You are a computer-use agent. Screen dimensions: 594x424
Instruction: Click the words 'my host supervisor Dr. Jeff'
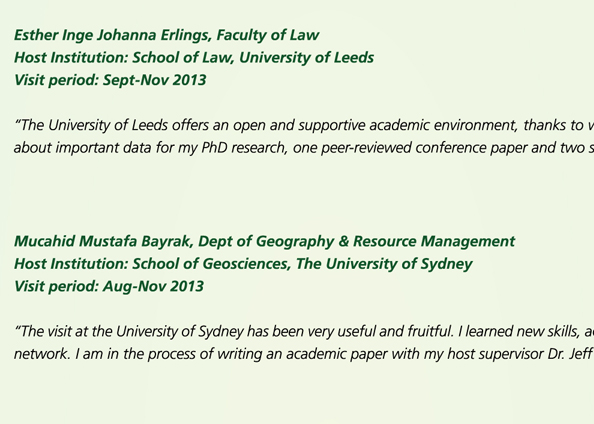tap(508, 354)
